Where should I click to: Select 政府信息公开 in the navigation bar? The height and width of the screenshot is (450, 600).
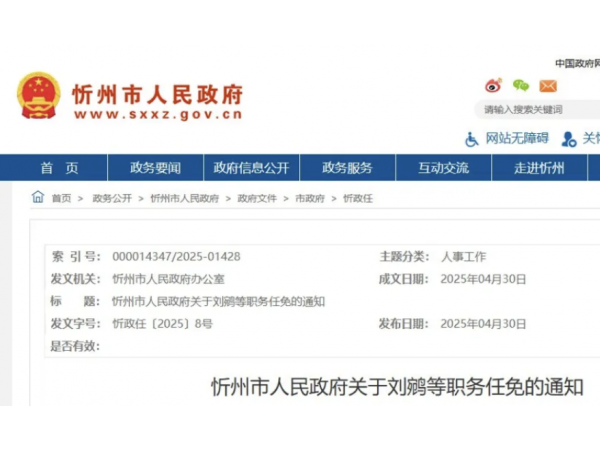[x=251, y=168]
